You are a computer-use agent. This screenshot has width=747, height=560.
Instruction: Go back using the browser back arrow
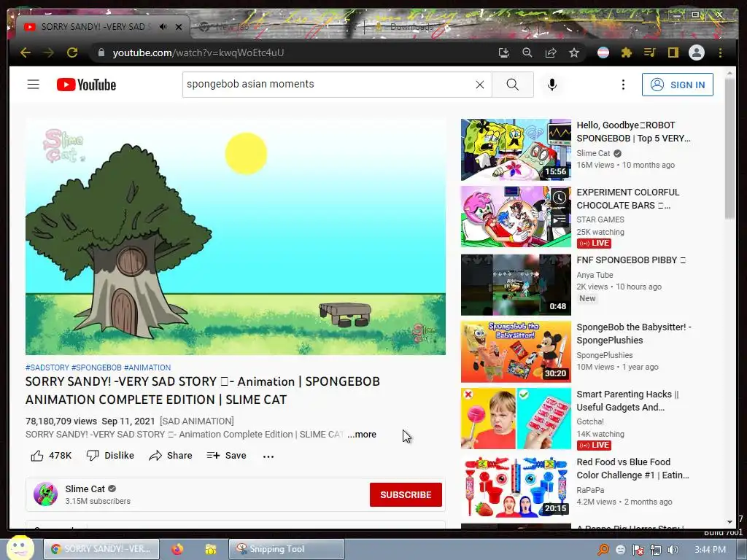[x=26, y=52]
